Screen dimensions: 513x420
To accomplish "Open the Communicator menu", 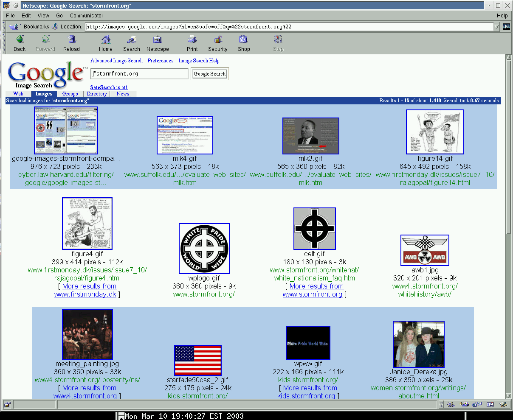I will 87,15.
